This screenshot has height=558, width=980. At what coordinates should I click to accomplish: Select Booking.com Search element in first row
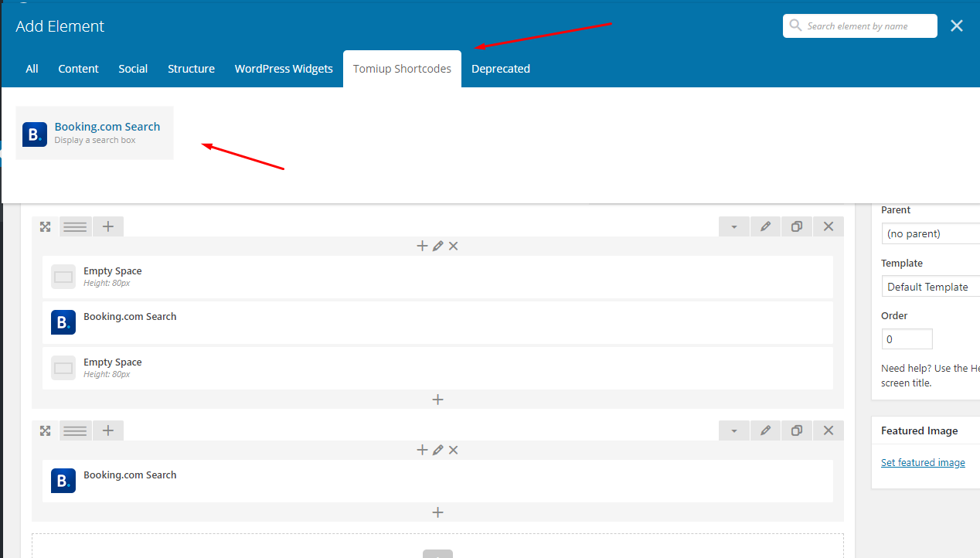pyautogui.click(x=437, y=322)
